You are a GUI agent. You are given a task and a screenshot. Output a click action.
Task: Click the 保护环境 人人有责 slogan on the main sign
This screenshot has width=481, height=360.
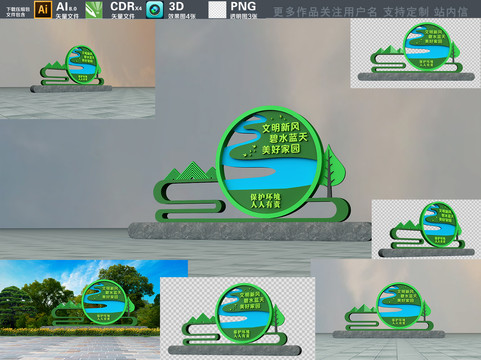coord(265,200)
